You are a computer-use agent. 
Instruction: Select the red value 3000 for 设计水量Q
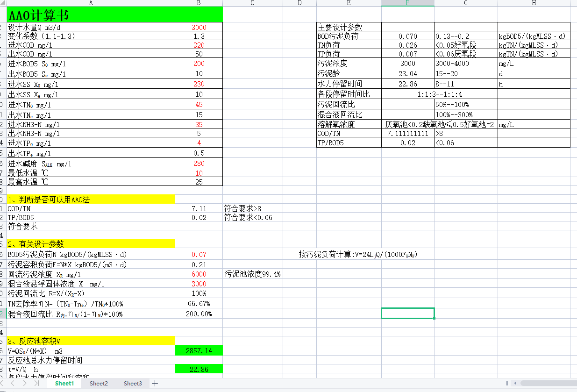[x=198, y=27]
